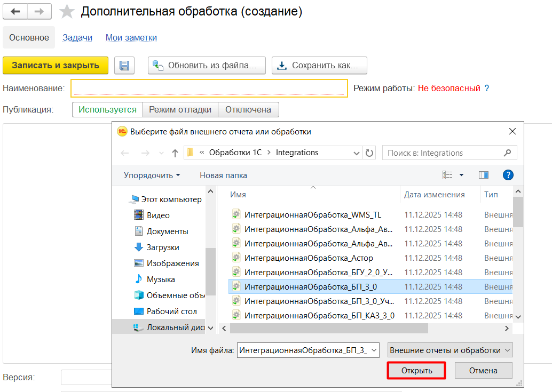Click file list scroll right arrow
This screenshot has height=392, width=552.
coord(507,328)
